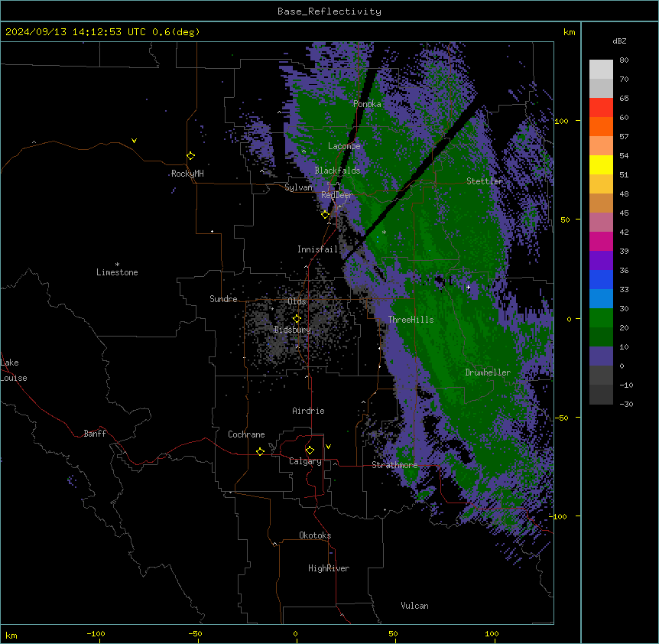Image resolution: width=659 pixels, height=644 pixels.
Task: Select the Ponoka city label
Action: point(367,104)
